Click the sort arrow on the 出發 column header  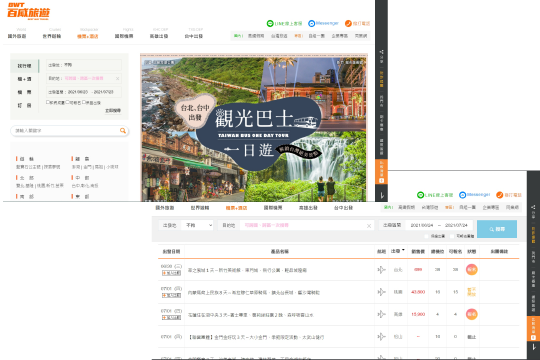(x=403, y=250)
